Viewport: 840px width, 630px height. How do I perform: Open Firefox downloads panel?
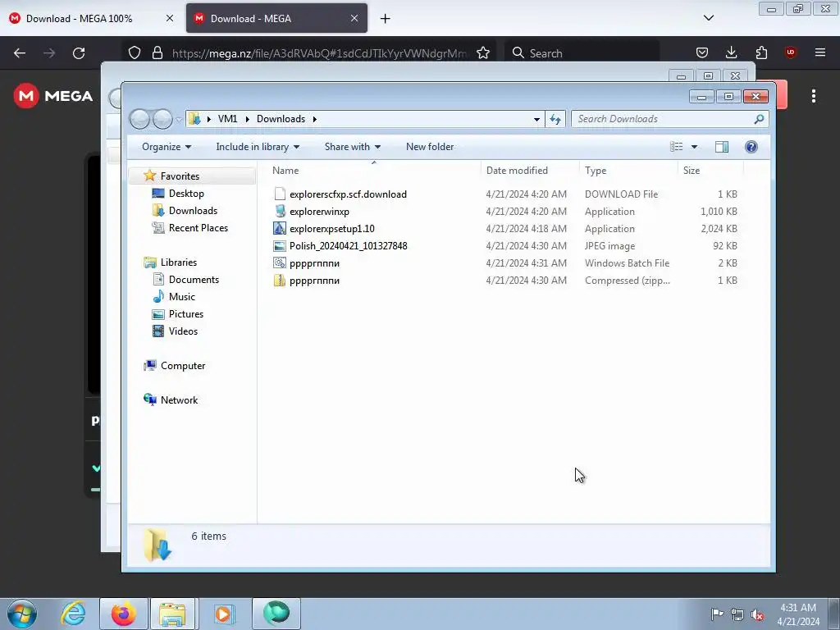click(x=731, y=52)
